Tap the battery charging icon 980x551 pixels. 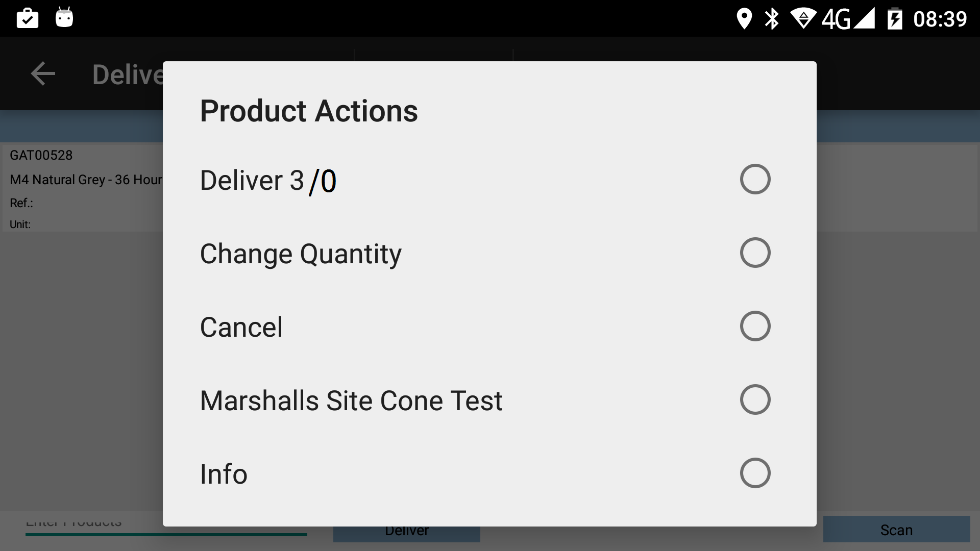895,19
